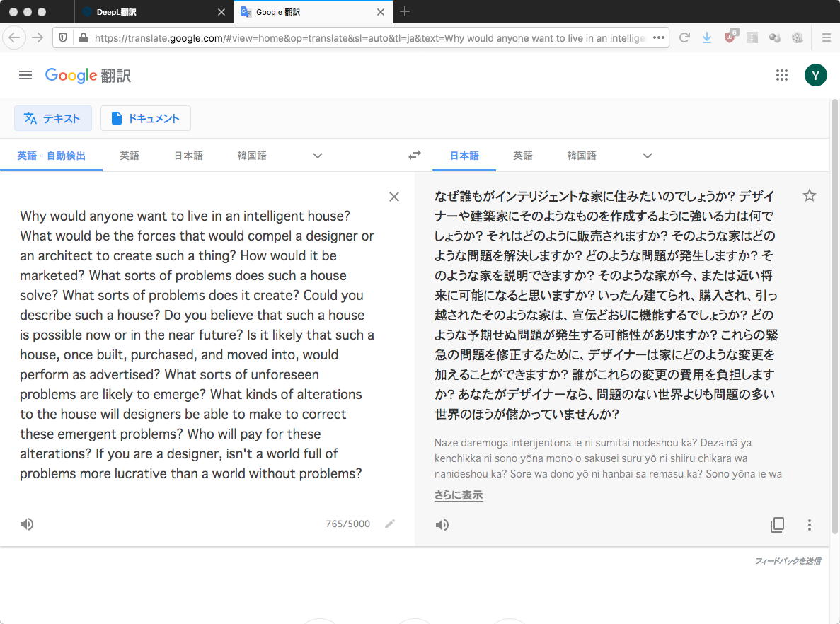The height and width of the screenshot is (624, 840).
Task: Clear the source text with X
Action: tap(393, 197)
